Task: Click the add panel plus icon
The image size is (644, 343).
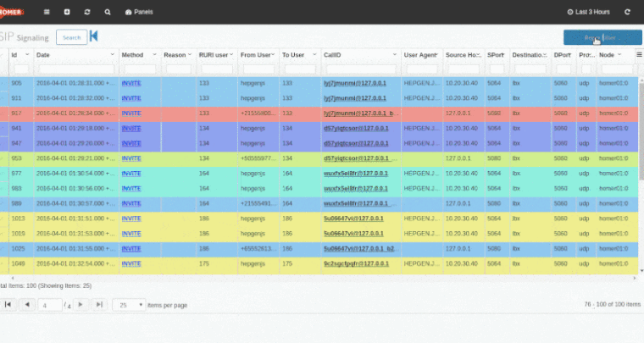Action: click(67, 13)
